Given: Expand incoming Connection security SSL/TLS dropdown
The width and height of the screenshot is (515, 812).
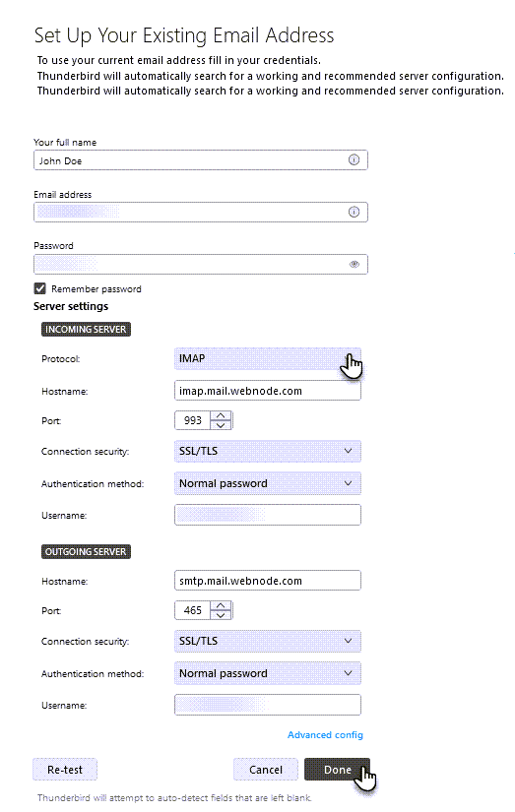Looking at the screenshot, I should click(267, 451).
